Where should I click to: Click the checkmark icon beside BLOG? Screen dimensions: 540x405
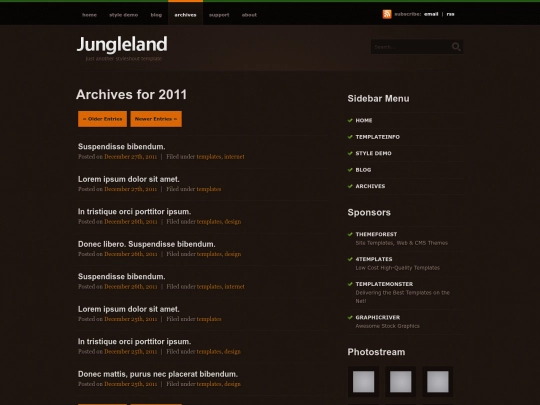click(x=350, y=170)
